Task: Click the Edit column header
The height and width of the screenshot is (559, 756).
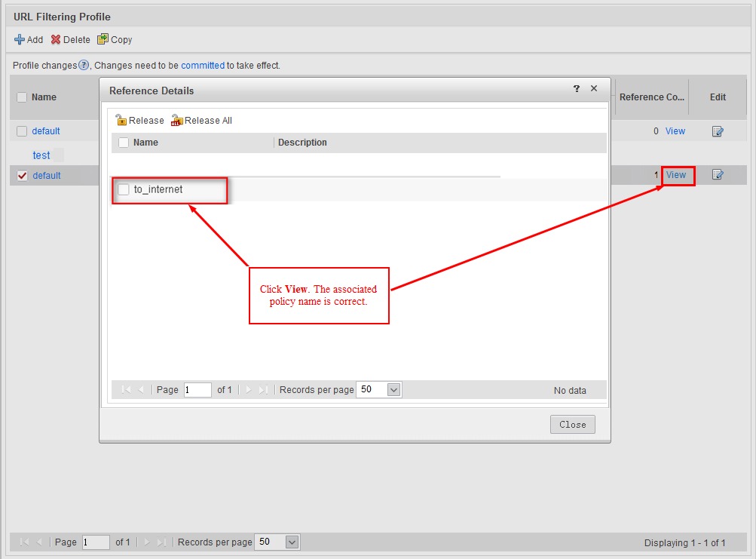Action: click(718, 97)
